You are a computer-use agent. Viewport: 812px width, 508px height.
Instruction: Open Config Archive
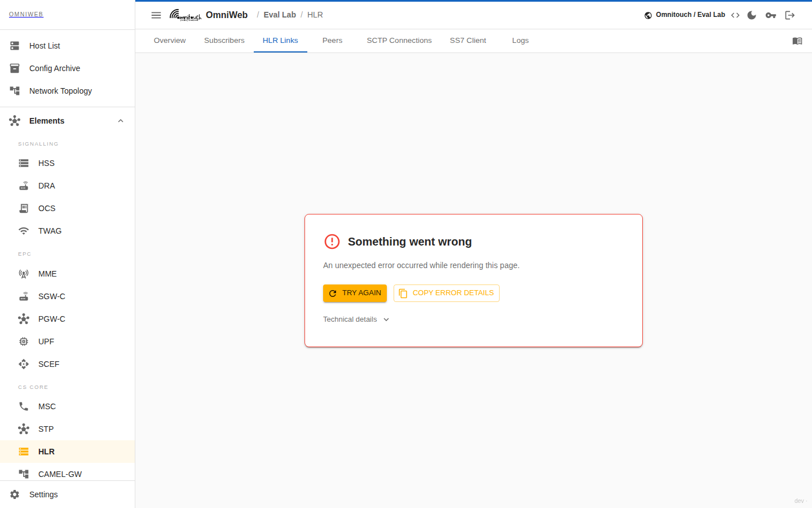(x=68, y=68)
